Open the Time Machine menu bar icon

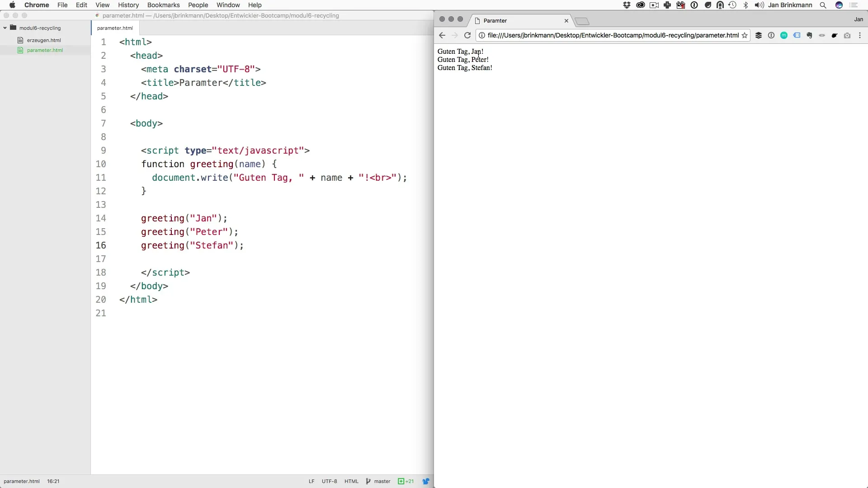(x=732, y=5)
